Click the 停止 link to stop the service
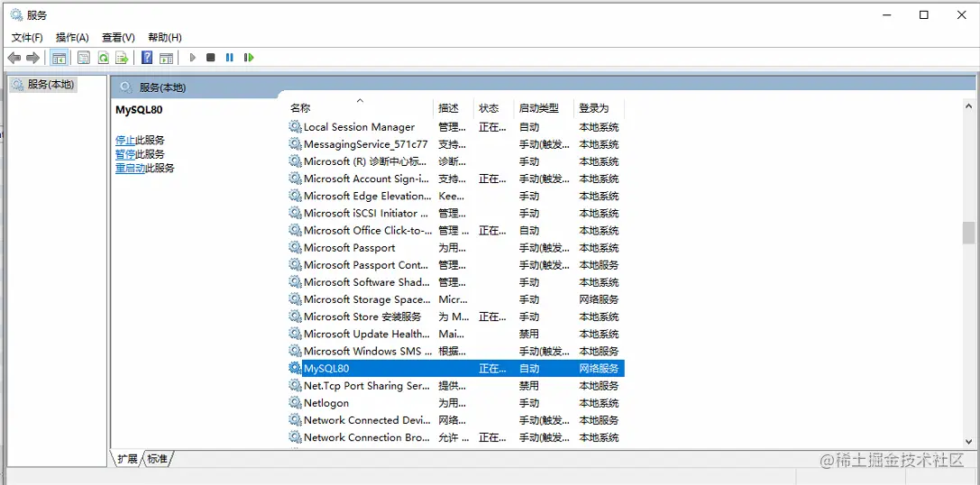Screen dimensions: 980x485 click(x=125, y=140)
